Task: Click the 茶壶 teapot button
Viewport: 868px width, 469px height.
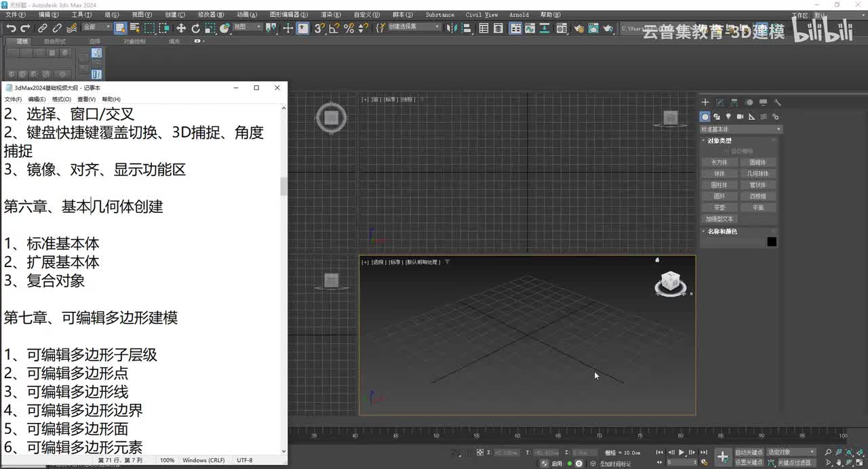Action: (x=719, y=207)
